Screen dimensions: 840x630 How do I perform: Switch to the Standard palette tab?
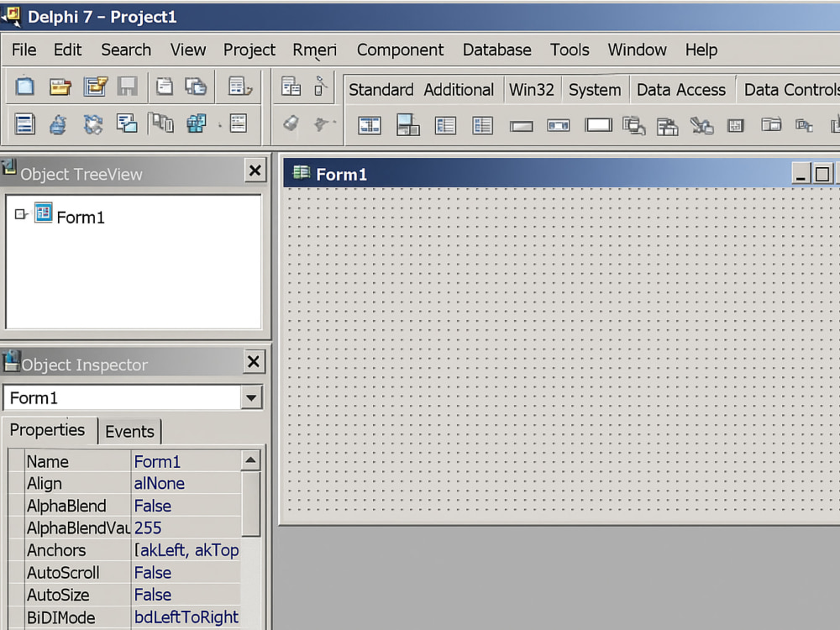(381, 90)
